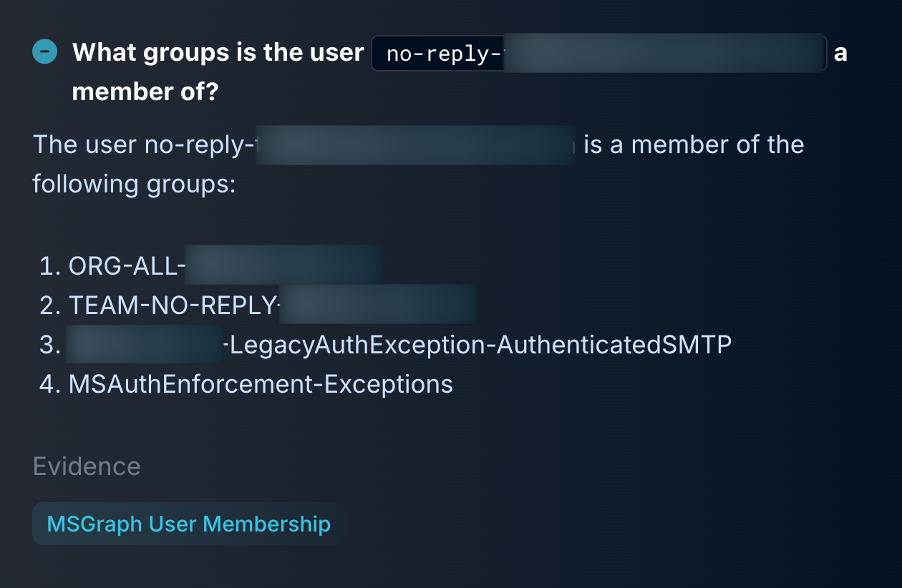Click the heading 'What groups is the user'
Screen dimensions: 902x588
[x=218, y=52]
